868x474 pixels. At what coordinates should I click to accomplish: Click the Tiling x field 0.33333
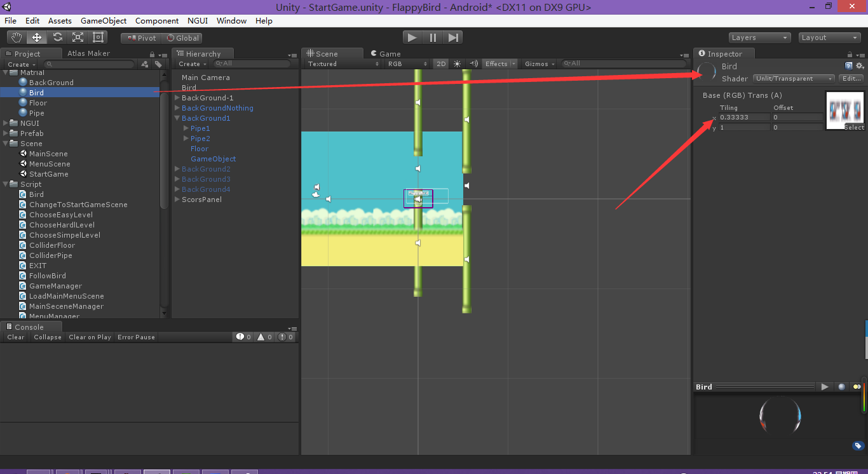(x=744, y=117)
